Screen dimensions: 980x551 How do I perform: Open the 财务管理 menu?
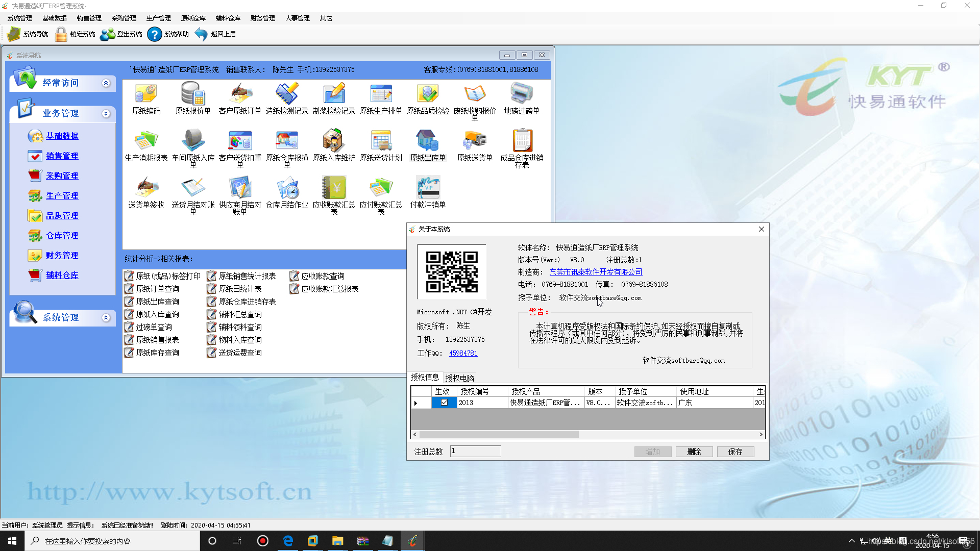262,18
